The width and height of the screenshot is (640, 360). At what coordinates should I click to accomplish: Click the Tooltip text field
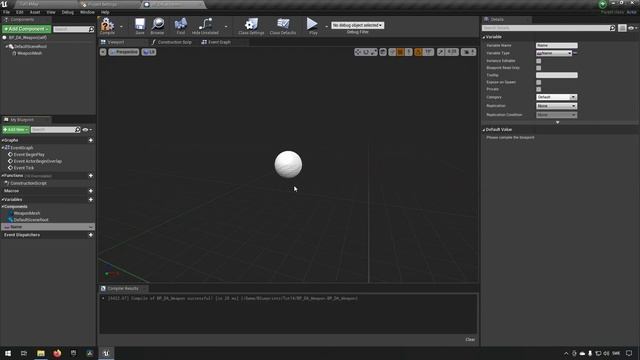[x=556, y=75]
